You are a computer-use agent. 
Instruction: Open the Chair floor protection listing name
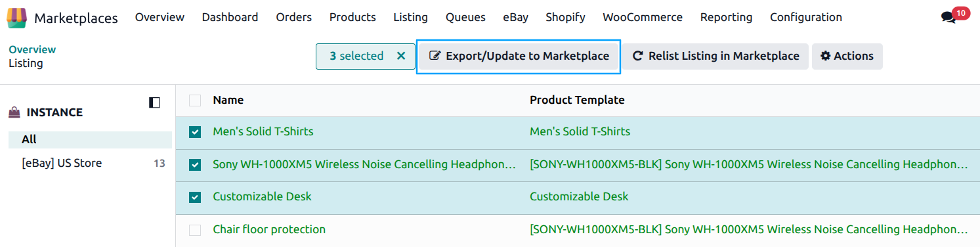tap(269, 229)
